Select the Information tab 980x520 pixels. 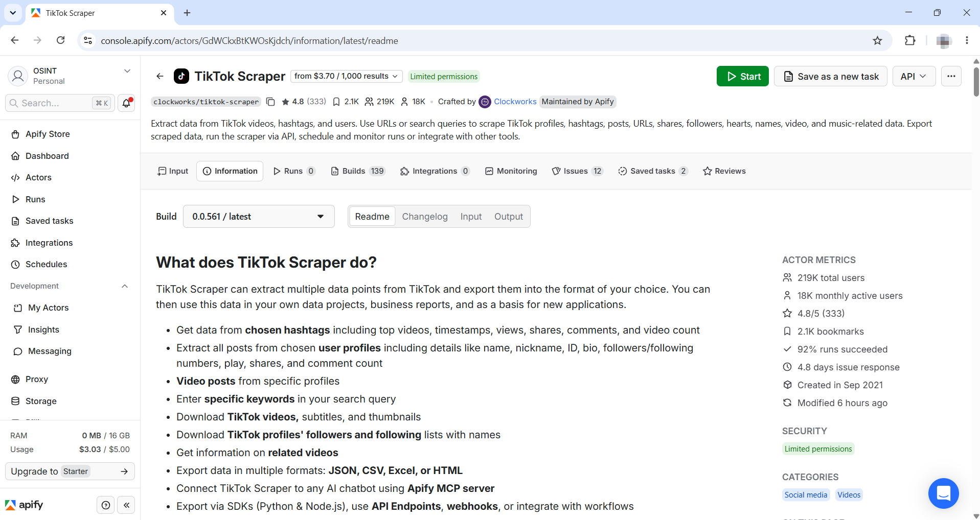pos(230,171)
